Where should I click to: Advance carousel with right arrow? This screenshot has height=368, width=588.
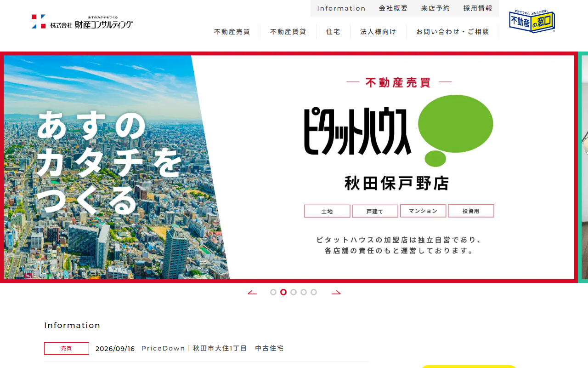click(336, 293)
